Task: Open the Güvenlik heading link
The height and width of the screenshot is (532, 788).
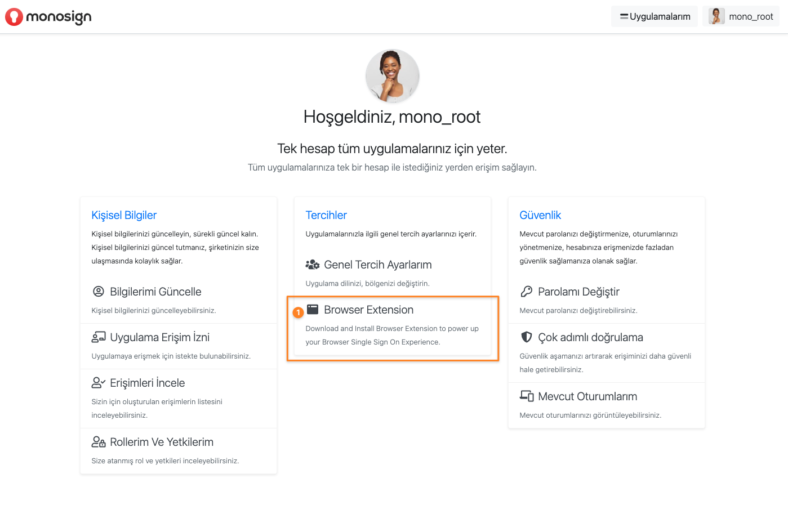Action: (x=540, y=215)
